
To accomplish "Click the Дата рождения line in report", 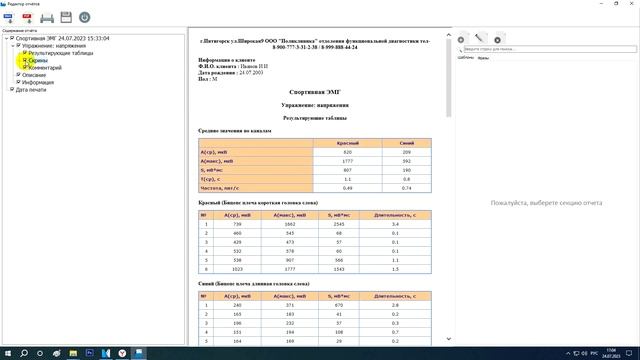I will click(231, 73).
